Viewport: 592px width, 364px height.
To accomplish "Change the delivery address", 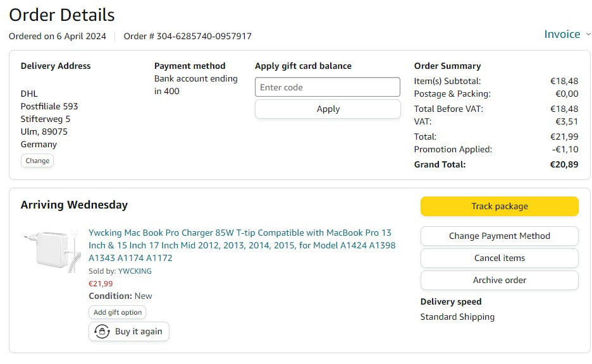I will point(37,161).
